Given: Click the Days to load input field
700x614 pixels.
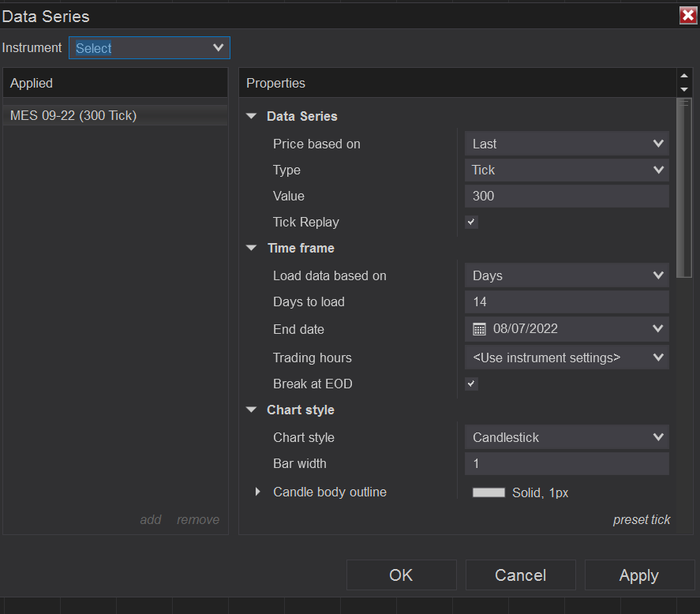Looking at the screenshot, I should tap(567, 301).
